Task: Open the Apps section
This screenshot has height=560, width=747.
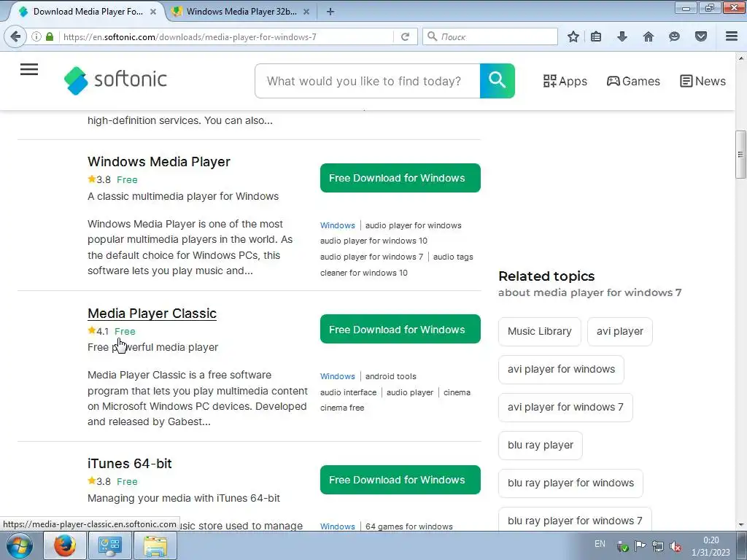Action: tap(565, 81)
